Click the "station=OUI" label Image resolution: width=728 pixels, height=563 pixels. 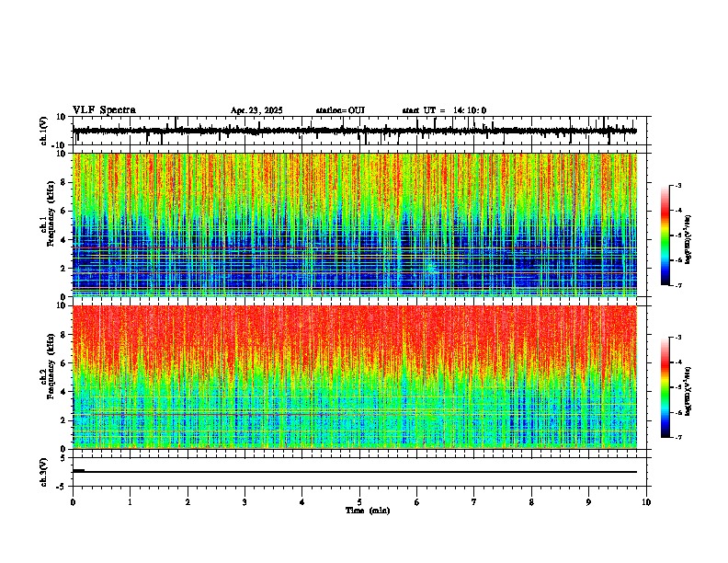[340, 110]
